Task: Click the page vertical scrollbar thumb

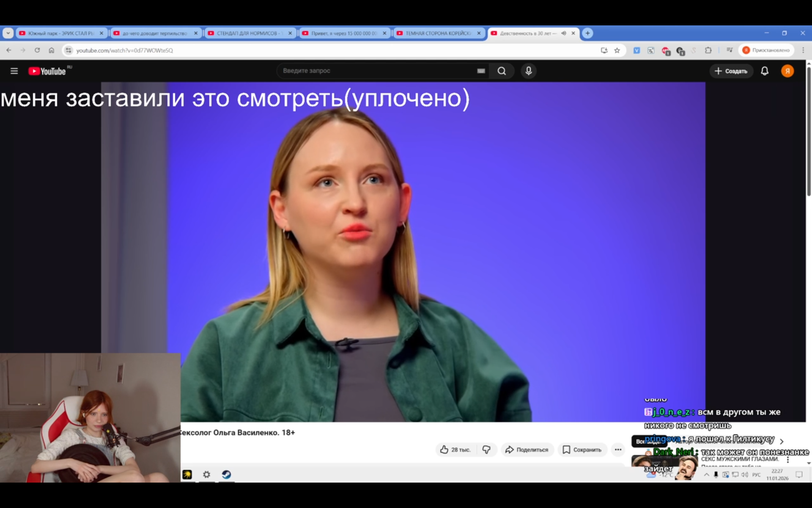Action: tap(809, 131)
